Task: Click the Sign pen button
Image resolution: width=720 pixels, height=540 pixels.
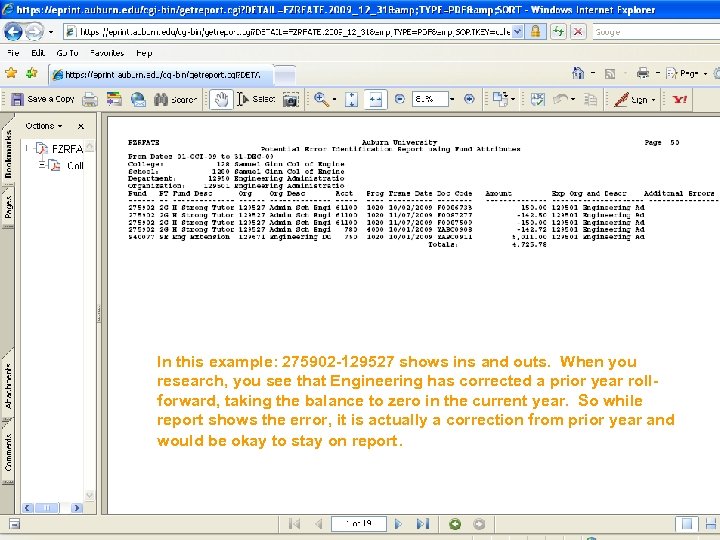Action: (x=631, y=100)
